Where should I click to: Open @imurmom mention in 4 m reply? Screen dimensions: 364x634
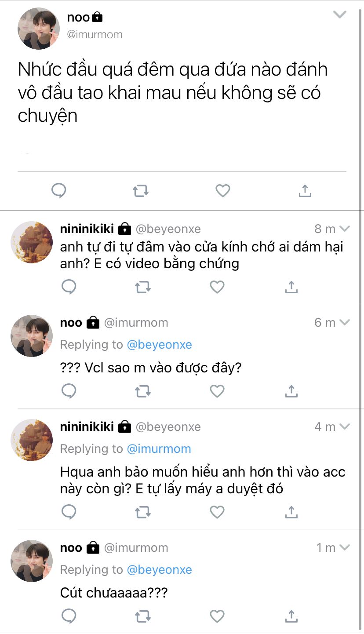coord(159,449)
